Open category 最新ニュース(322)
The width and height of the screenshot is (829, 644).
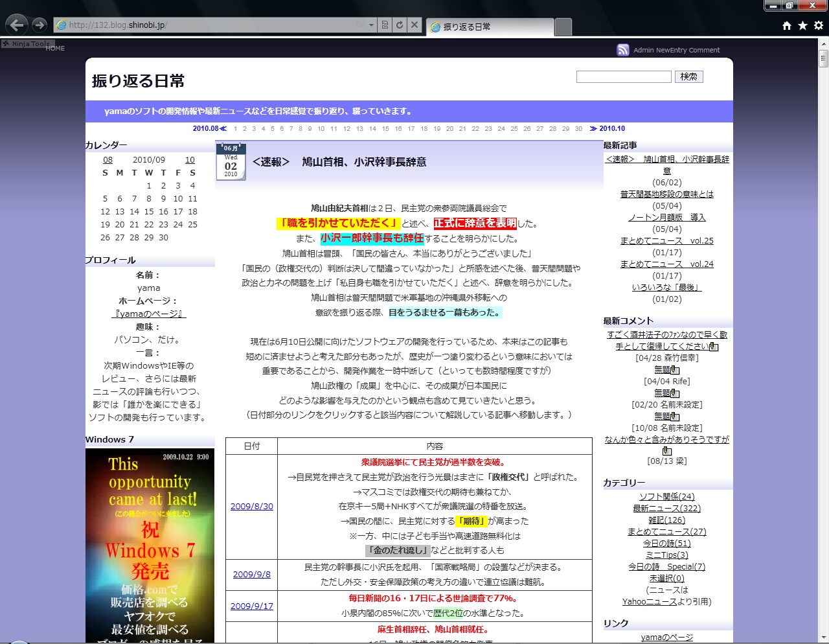pos(667,508)
